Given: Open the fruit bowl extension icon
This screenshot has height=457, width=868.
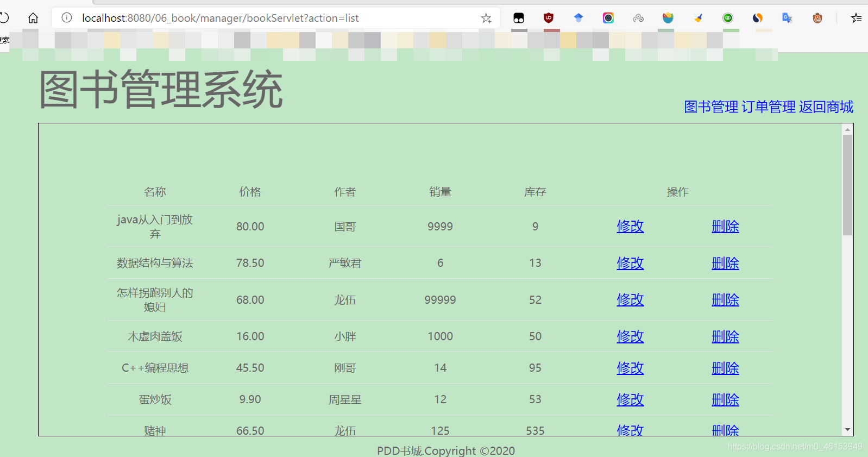Looking at the screenshot, I should (668, 18).
